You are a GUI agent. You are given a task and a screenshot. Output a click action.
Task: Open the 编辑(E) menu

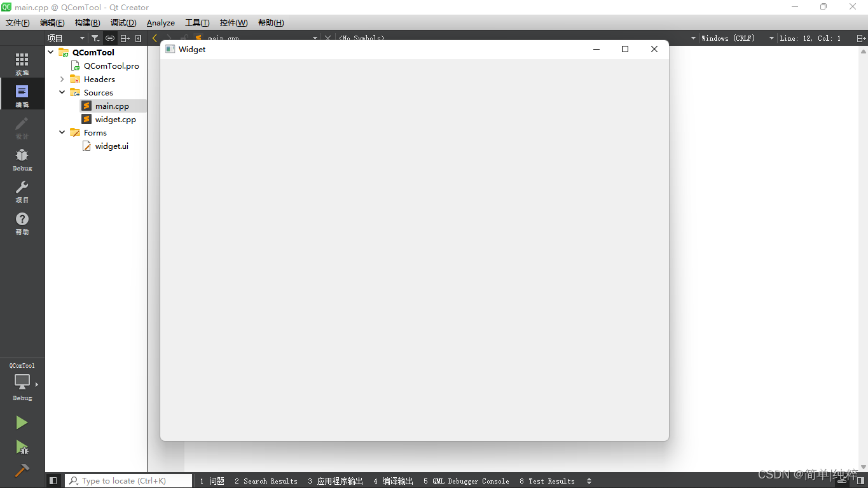pyautogui.click(x=52, y=22)
